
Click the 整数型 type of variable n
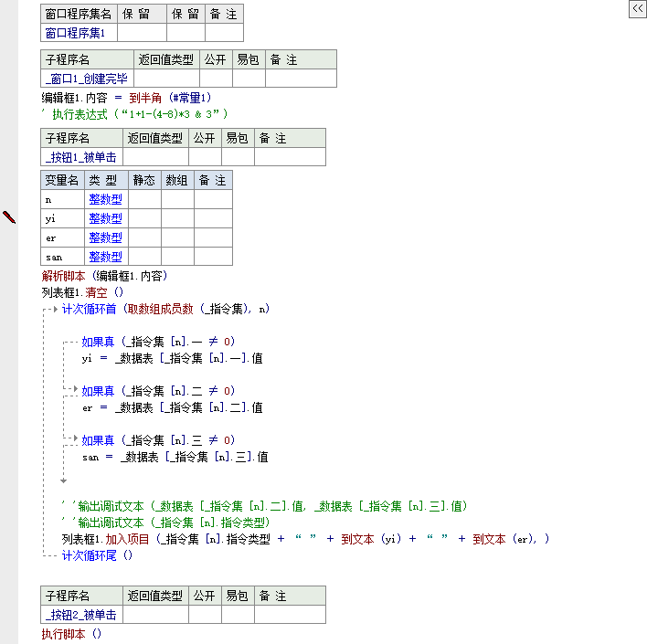(106, 200)
